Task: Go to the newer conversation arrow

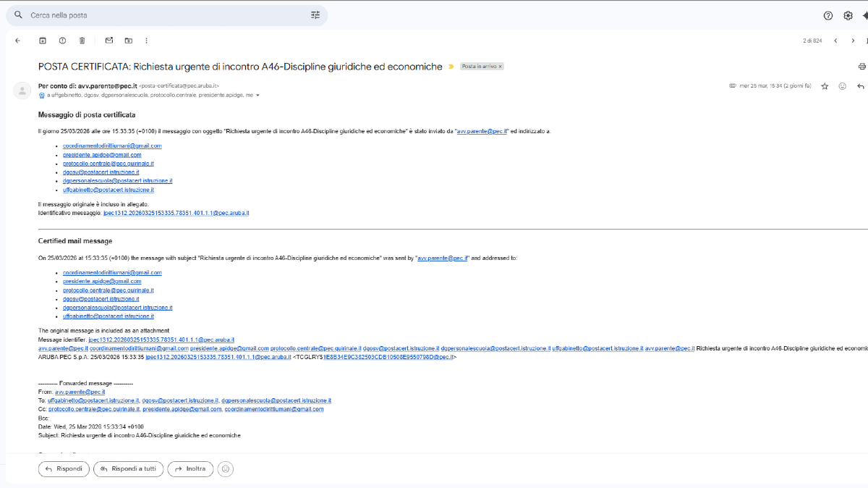Action: [x=835, y=41]
